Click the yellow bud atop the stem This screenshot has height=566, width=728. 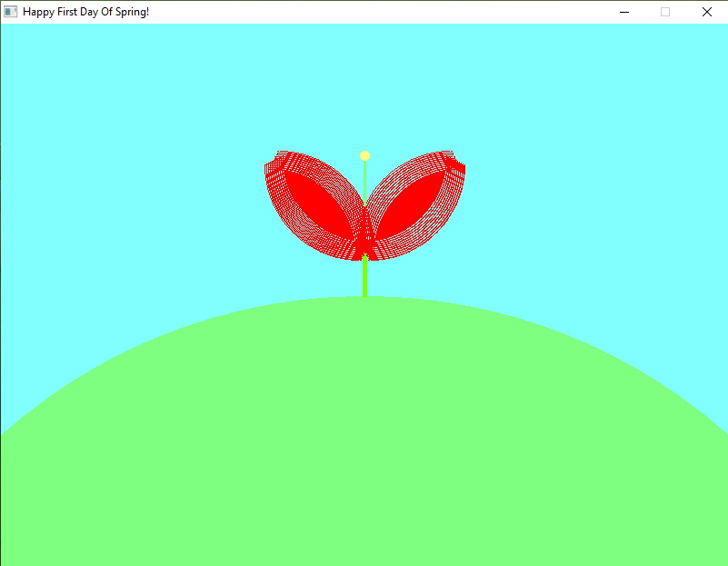[364, 155]
